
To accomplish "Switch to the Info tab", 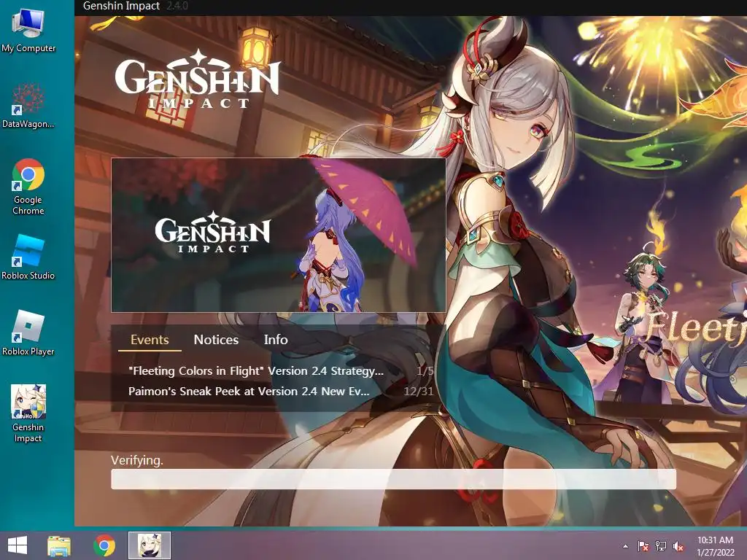I will coord(276,340).
